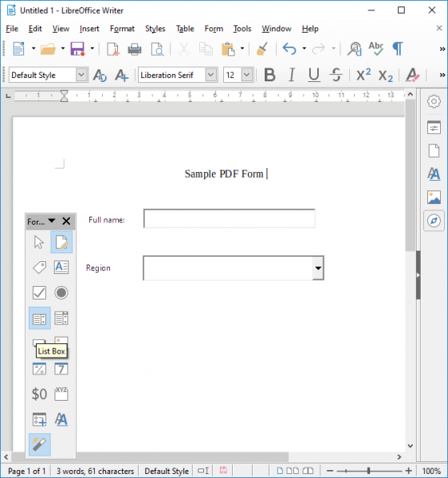Select the Currency Field form control
Viewport: 448px width, 478px height.
(39, 394)
